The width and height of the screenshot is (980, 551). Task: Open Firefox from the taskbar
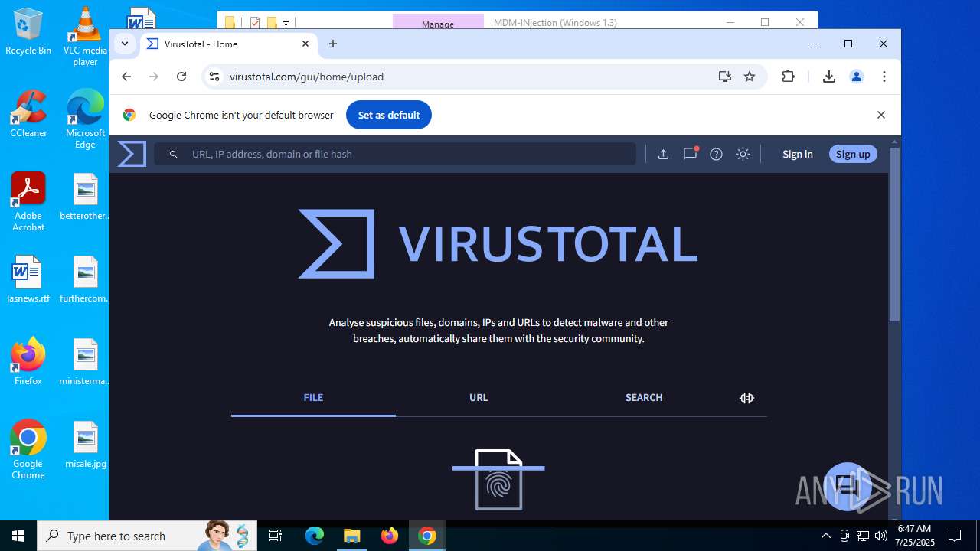point(390,536)
